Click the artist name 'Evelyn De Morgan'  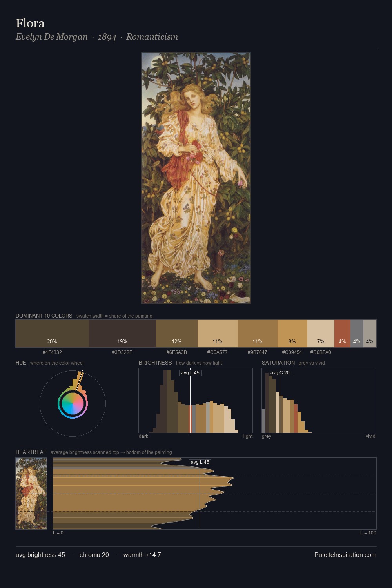(x=52, y=37)
